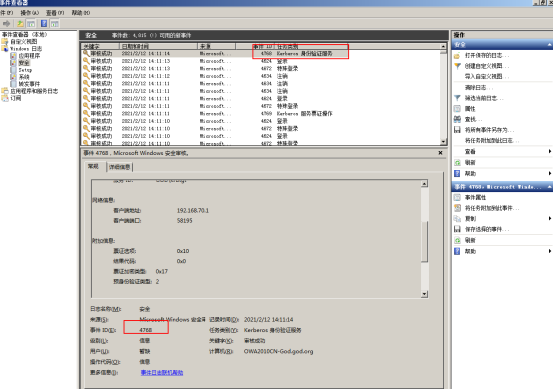This screenshot has height=389, width=553.
Task: Select 事件查看器 (本地) root node
Action: click(24, 35)
